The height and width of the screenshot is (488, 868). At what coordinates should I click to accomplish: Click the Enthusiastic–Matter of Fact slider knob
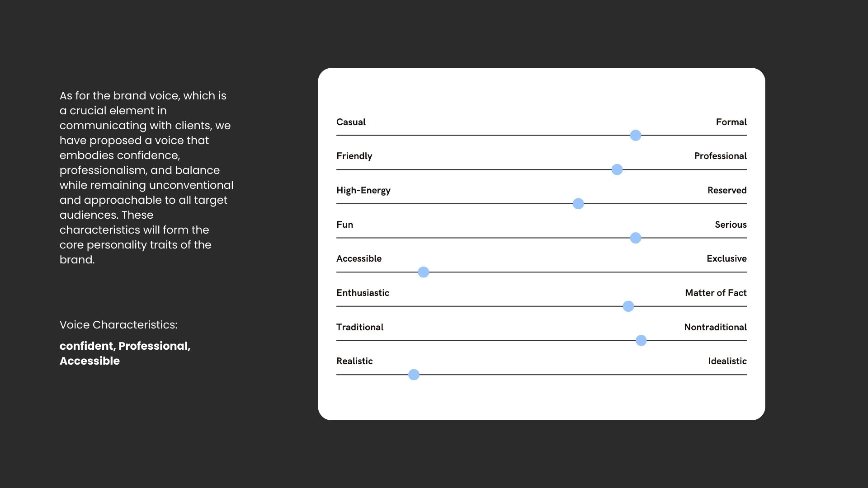(x=628, y=306)
